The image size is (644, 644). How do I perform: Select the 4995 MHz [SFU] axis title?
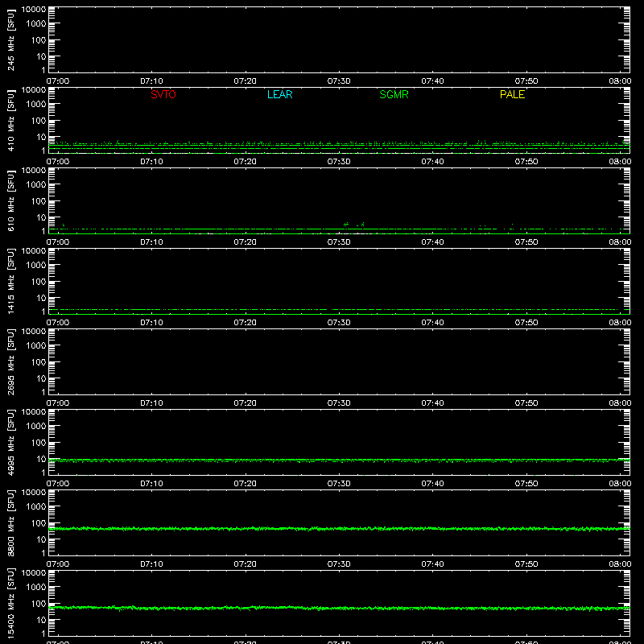[10, 442]
